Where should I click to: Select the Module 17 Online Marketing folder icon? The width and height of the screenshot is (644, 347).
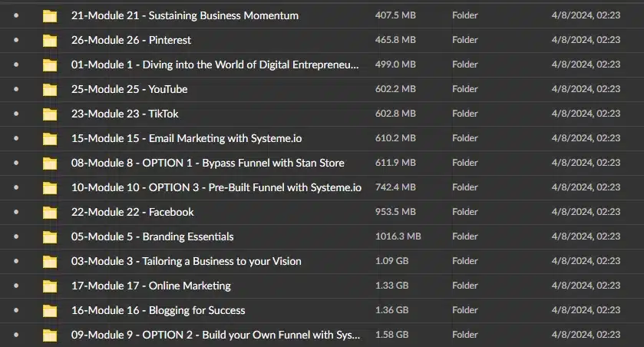[x=50, y=286]
